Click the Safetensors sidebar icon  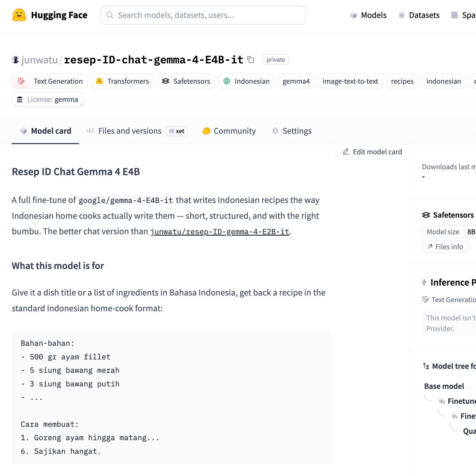426,215
